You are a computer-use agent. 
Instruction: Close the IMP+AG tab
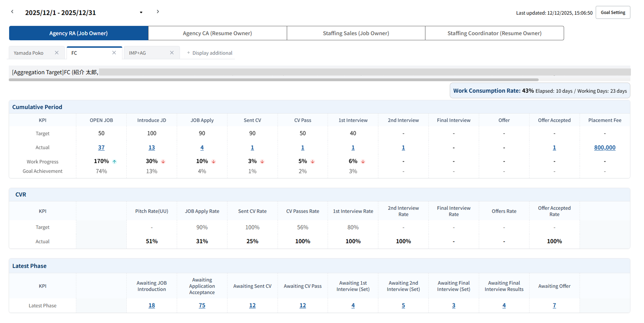coord(172,53)
